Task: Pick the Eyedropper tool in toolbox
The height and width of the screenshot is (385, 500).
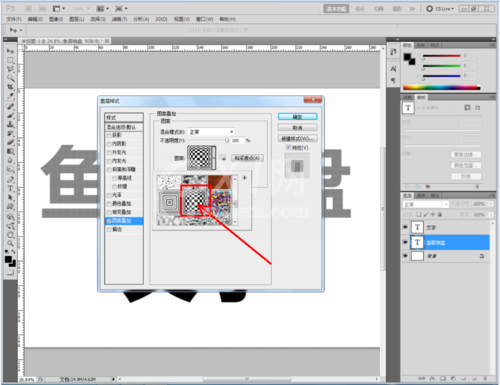Action: (x=10, y=96)
